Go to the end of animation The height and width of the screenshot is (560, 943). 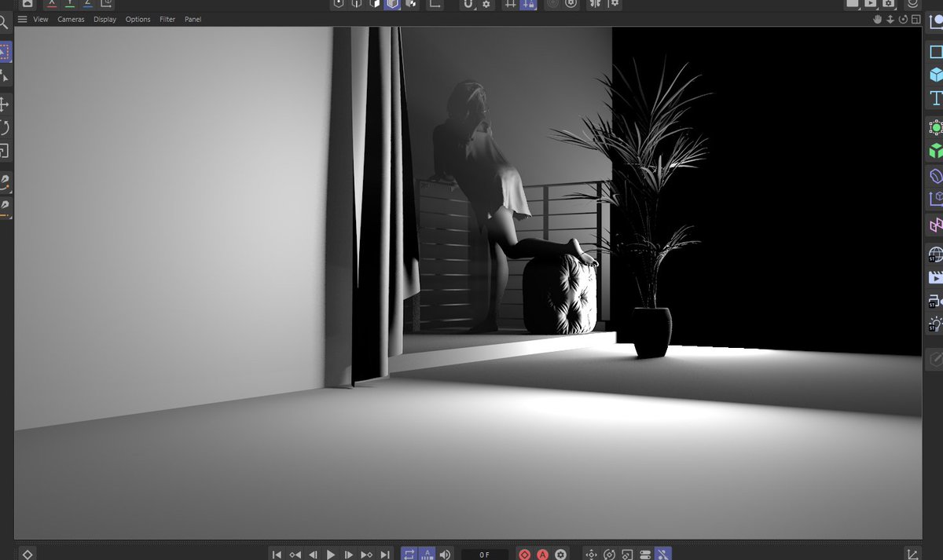pos(385,555)
